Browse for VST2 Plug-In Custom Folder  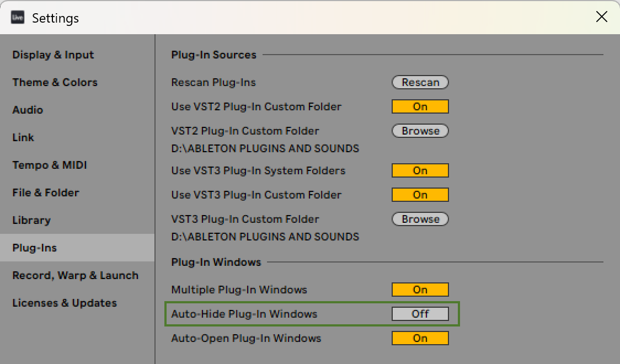point(420,131)
